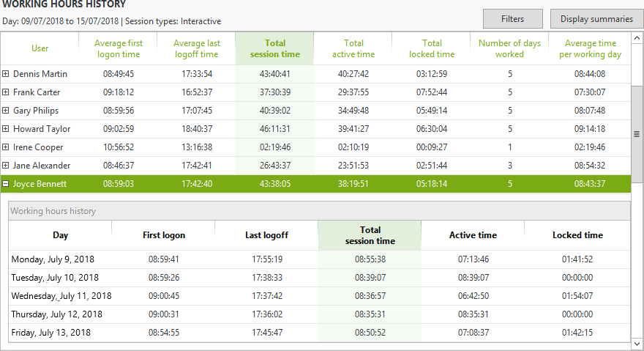
Task: Sort by Number of days worked
Action: point(509,48)
